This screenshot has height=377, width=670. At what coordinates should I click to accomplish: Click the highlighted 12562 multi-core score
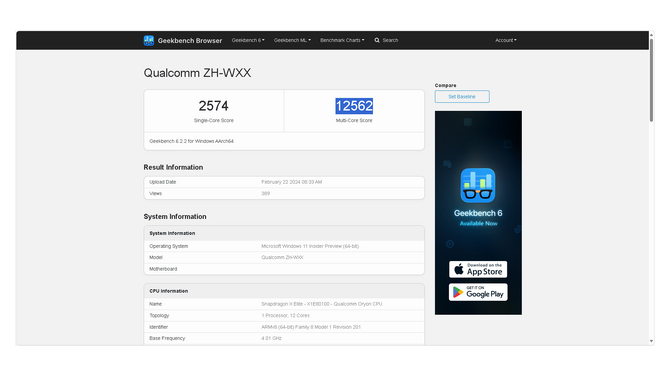click(x=354, y=106)
